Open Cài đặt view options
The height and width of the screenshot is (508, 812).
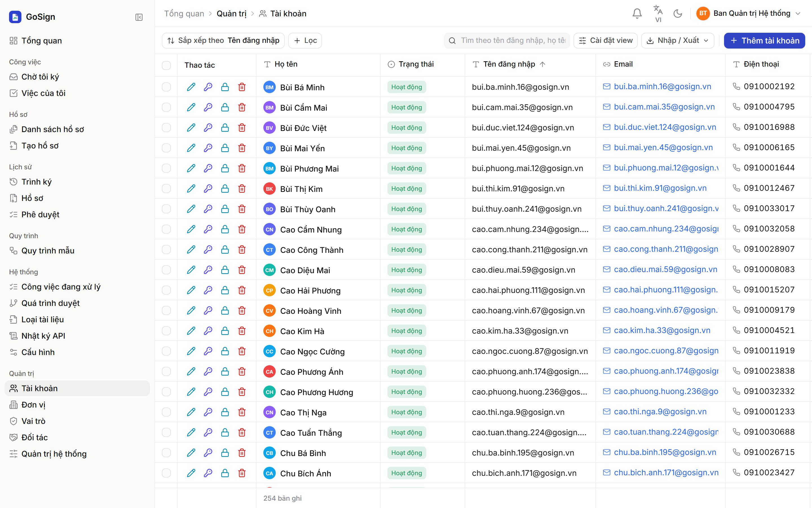pyautogui.click(x=606, y=41)
